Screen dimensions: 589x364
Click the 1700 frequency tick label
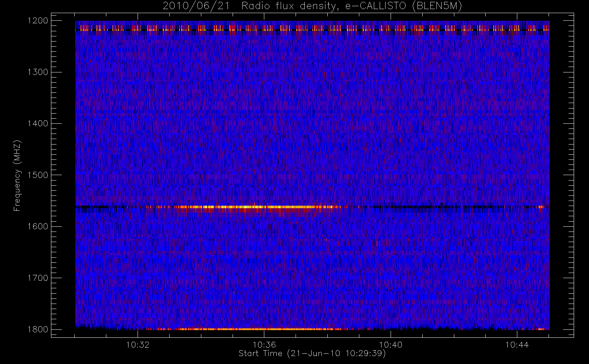(x=38, y=278)
